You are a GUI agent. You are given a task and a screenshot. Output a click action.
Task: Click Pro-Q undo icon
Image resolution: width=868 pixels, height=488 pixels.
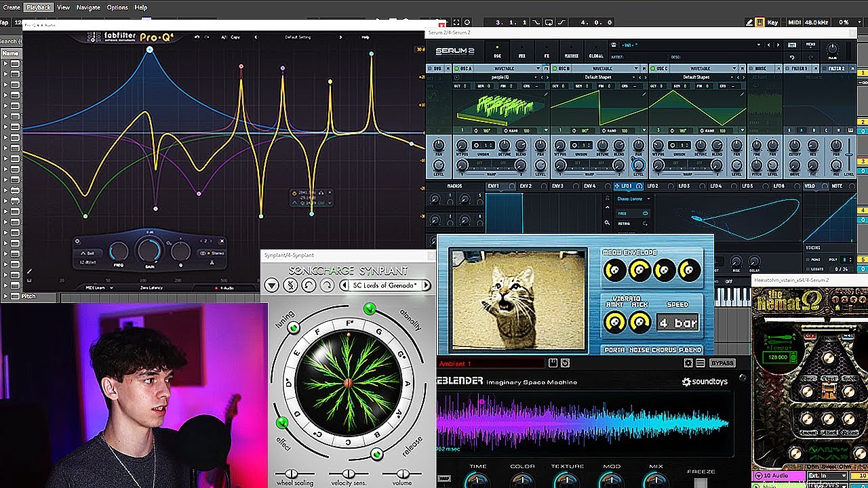click(197, 37)
